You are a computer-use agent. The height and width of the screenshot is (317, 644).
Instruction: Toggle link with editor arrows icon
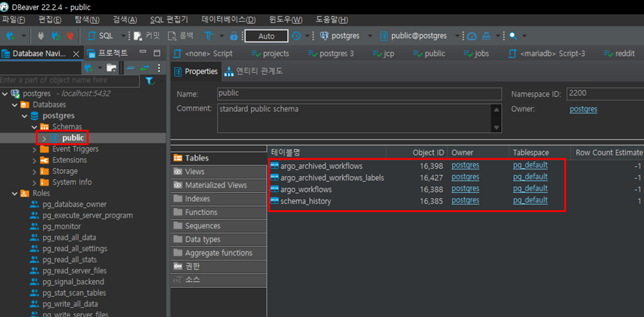145,68
